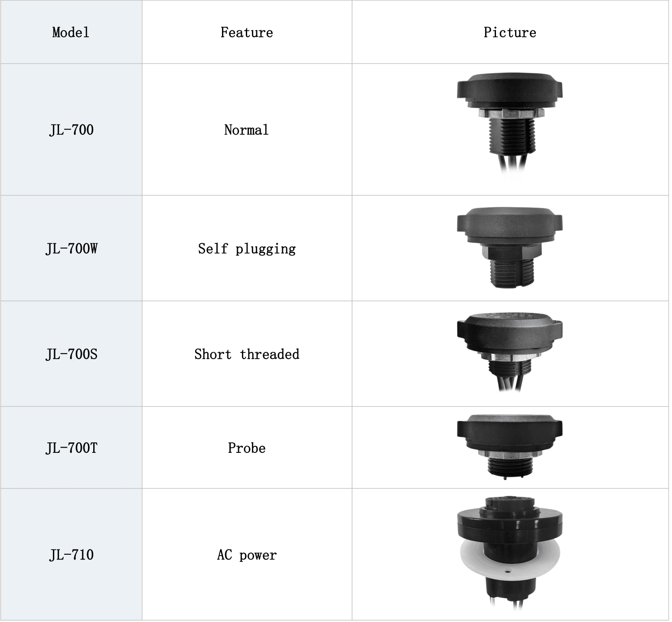Select the Probe feature text
The height and width of the screenshot is (622, 672).
(x=247, y=448)
